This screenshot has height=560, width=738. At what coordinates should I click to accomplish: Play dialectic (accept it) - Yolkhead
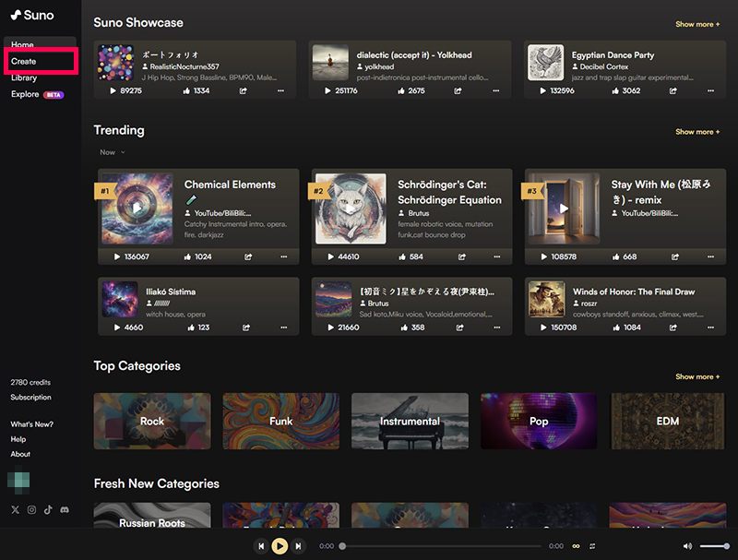(x=327, y=90)
